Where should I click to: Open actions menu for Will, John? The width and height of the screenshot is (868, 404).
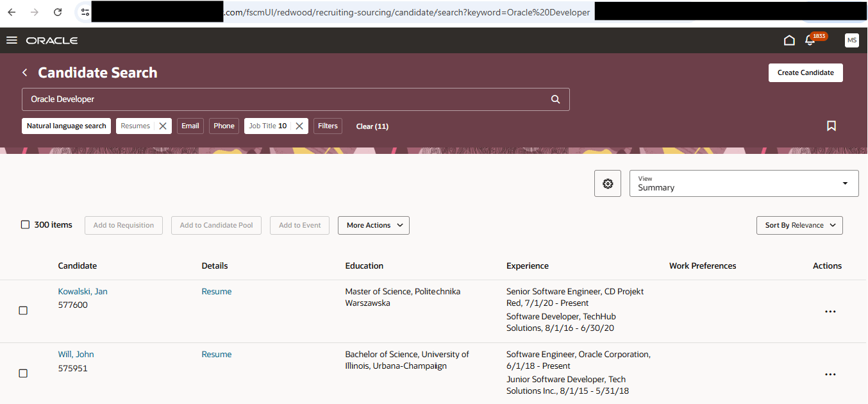point(830,375)
